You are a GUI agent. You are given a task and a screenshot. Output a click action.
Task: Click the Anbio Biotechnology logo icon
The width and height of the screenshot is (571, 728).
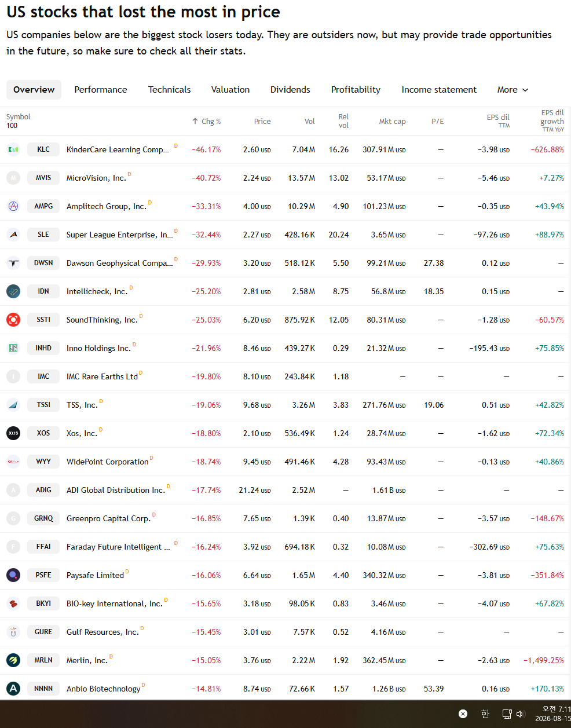pos(13,689)
